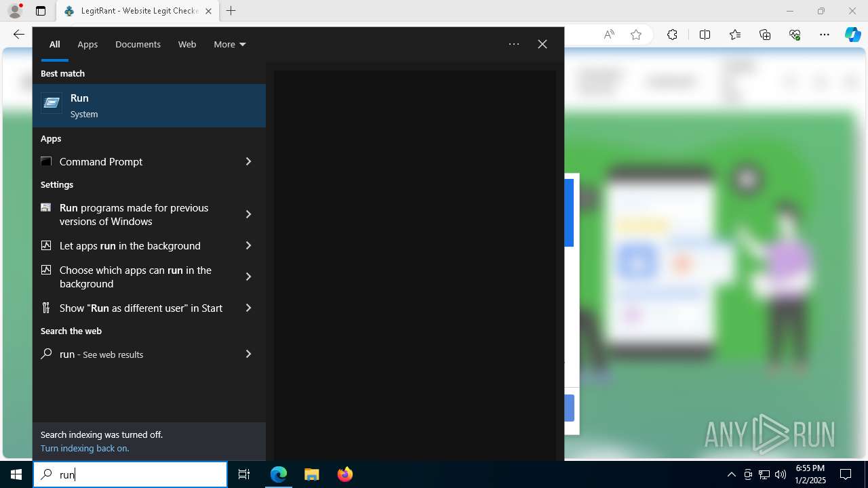Screen dimensions: 868x488
Task: Expand arrow for Run as different user setting
Action: (x=248, y=308)
